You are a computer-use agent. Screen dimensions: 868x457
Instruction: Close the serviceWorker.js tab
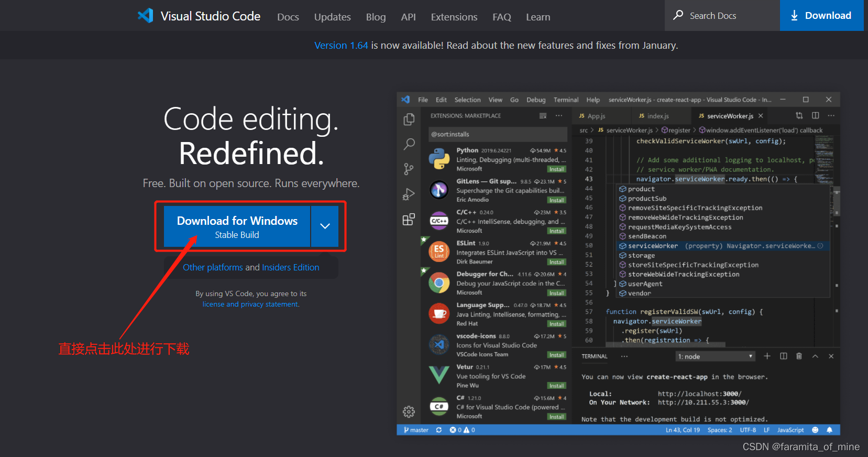(761, 116)
